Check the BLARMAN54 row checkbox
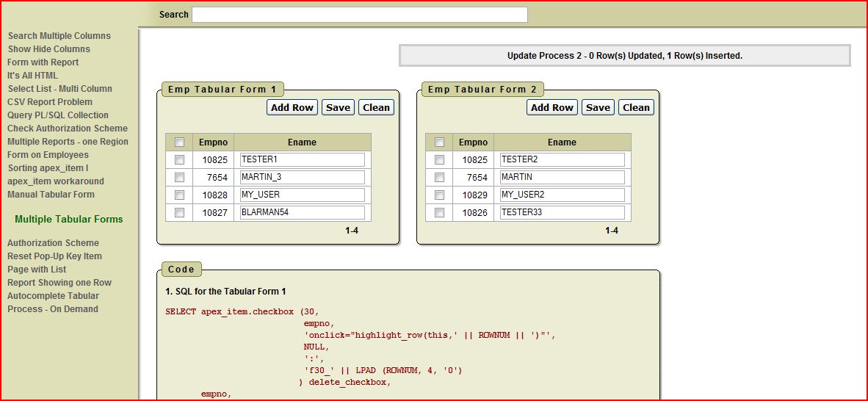868x401 pixels. tap(179, 213)
